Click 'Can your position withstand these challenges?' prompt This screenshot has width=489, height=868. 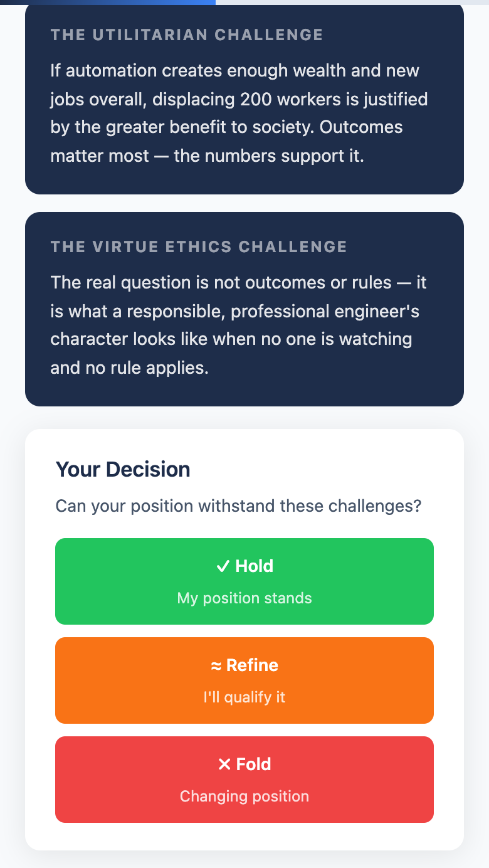(x=239, y=505)
